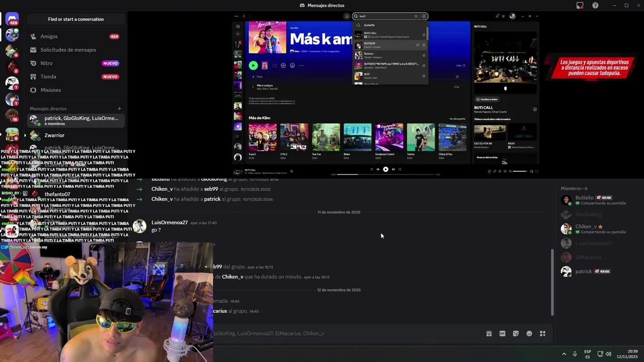Add BUTI CALL to liked songs in side panel
This screenshot has width=644, height=362.
(x=535, y=109)
